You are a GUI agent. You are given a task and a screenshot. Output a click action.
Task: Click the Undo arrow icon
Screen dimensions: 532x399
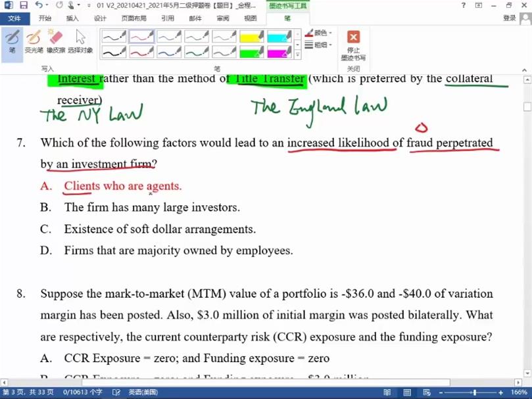pyautogui.click(x=39, y=5)
